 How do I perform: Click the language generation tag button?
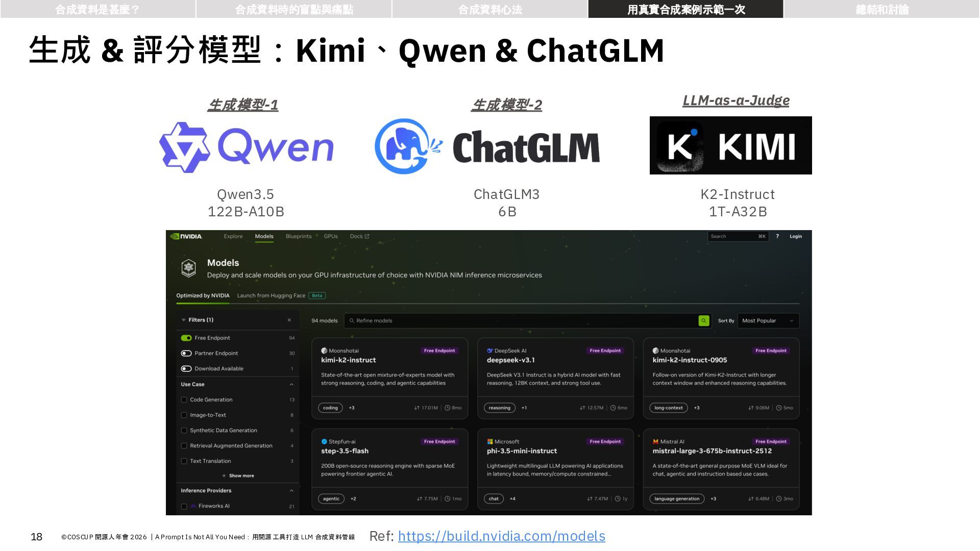pos(677,498)
